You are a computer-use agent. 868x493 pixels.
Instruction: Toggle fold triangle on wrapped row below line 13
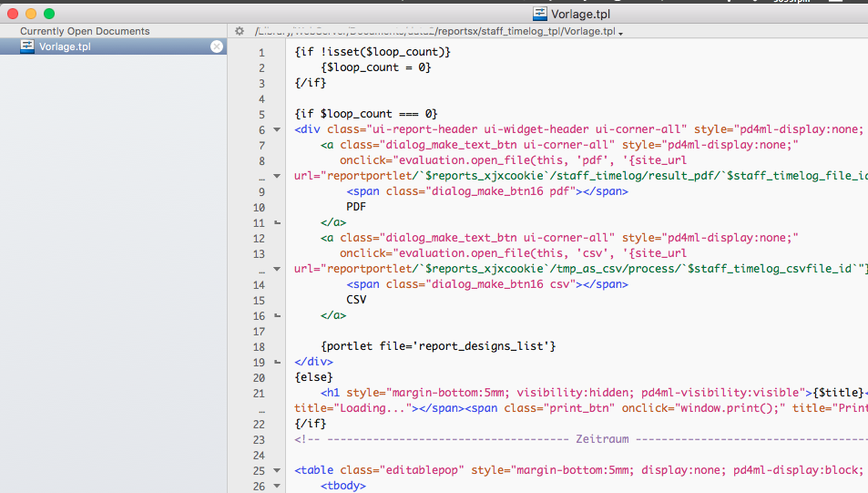pos(277,270)
